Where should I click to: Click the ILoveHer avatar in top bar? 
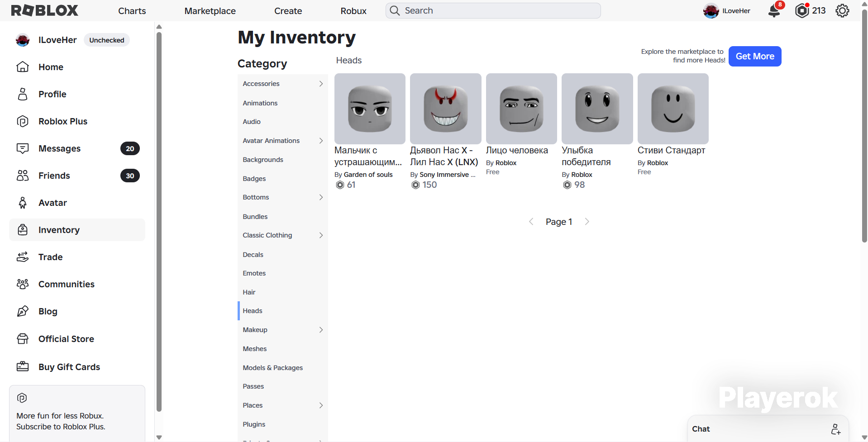tap(711, 11)
